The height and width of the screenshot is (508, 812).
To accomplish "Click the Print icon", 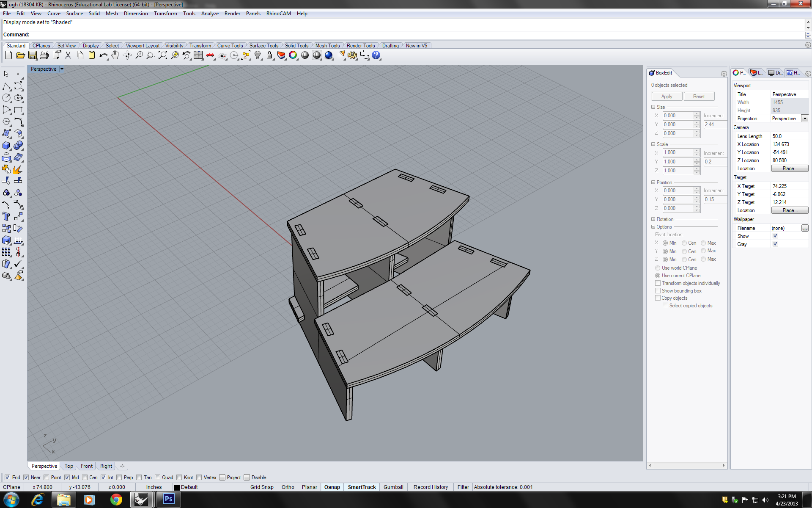I will tap(44, 55).
